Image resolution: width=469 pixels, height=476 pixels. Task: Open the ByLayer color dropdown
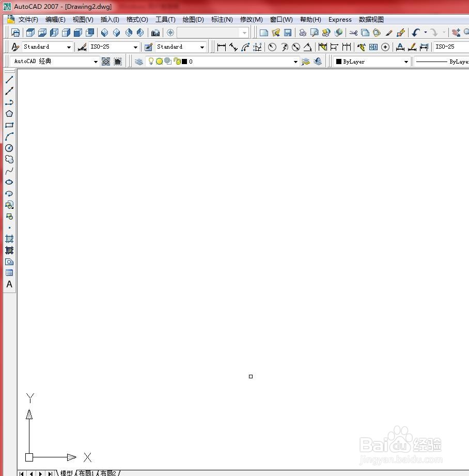[x=372, y=62]
